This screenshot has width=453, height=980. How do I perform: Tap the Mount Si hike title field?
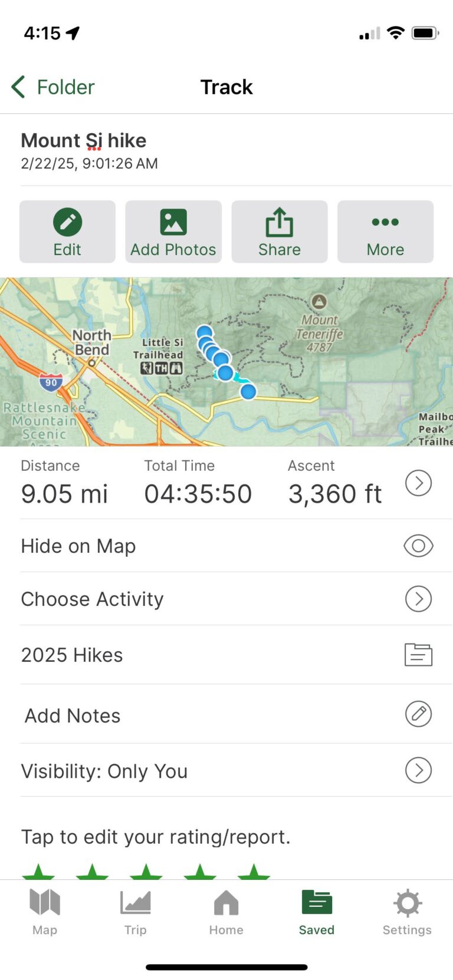pyautogui.click(x=84, y=140)
